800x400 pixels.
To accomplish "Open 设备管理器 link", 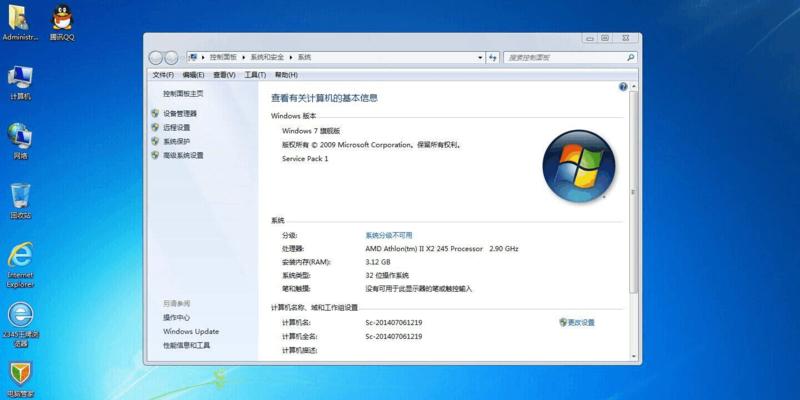I will 180,113.
